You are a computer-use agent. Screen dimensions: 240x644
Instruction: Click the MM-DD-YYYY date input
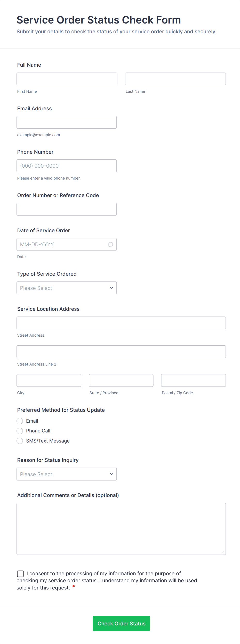[62, 244]
